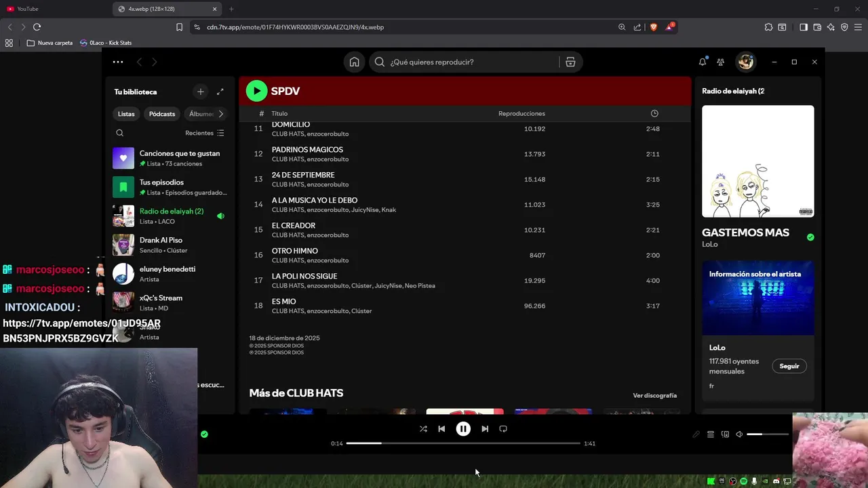
Task: Open the three-dots Spotify app menu
Action: point(118,62)
